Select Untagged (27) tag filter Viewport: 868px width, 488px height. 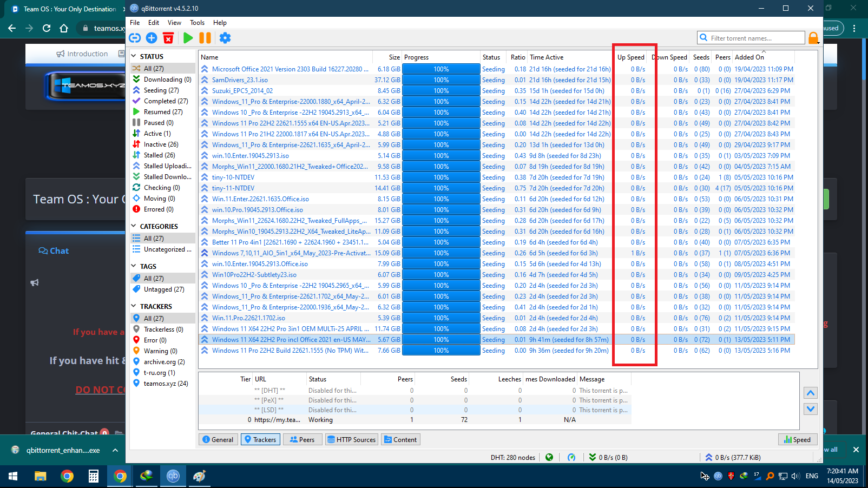coord(162,289)
